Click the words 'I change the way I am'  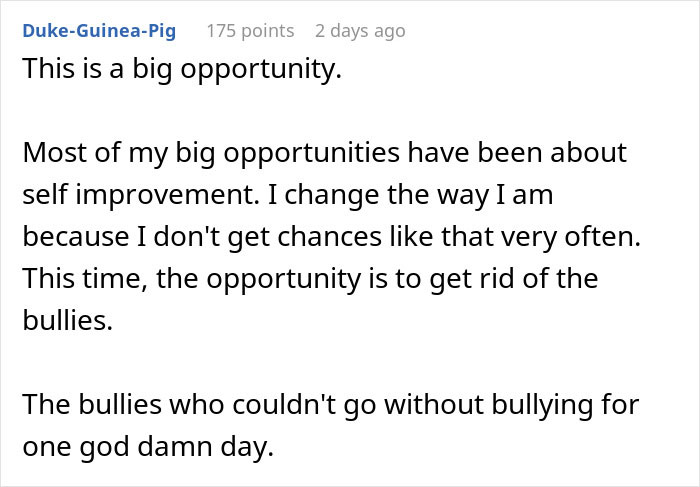[410, 196]
